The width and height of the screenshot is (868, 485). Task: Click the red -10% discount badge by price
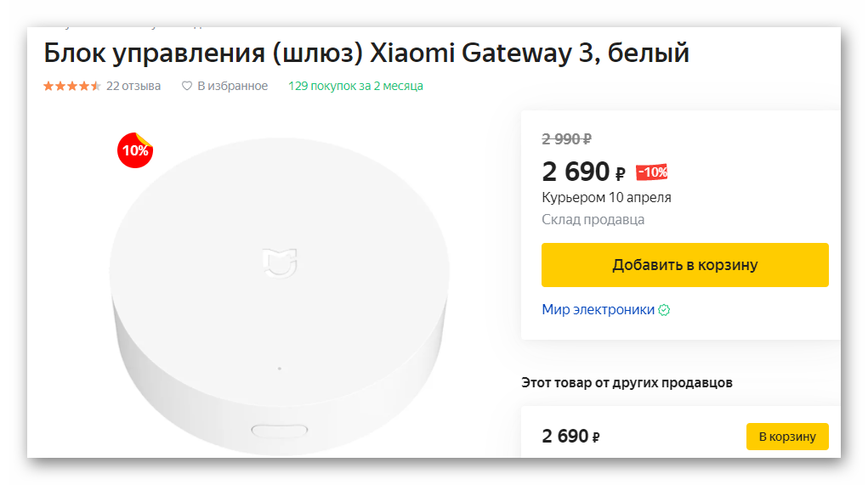[x=652, y=172]
